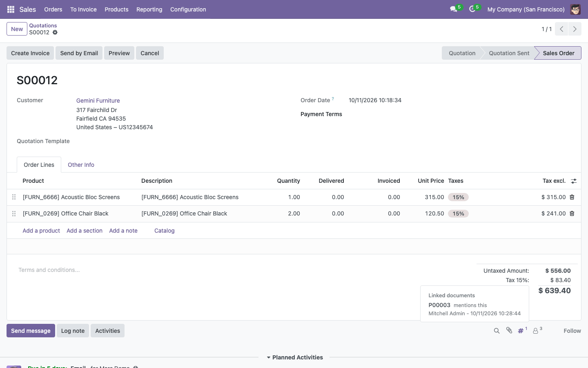
Task: Search messages with the magnifier icon
Action: (497, 331)
